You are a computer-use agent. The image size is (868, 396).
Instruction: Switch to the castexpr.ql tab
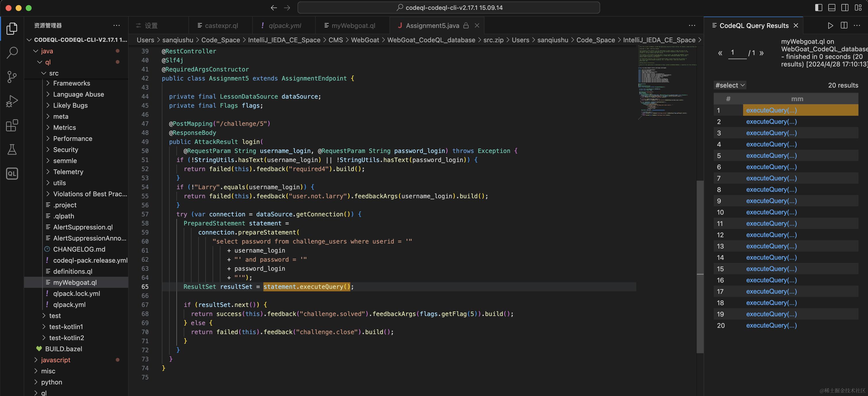click(221, 26)
